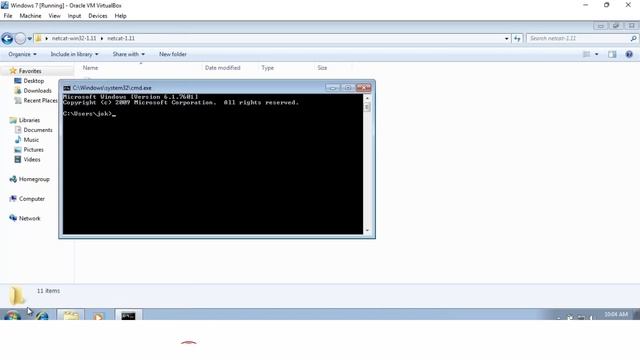Select the Pictures library
The height and width of the screenshot is (360, 640).
(x=33, y=150)
